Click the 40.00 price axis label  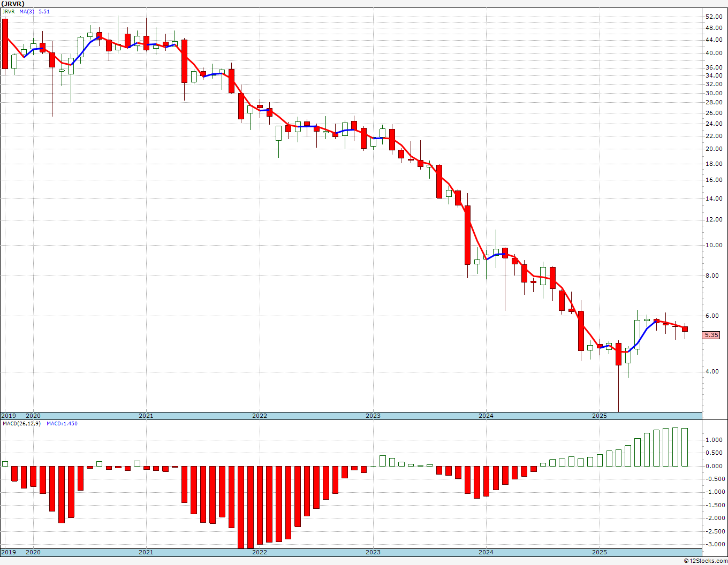coord(714,54)
